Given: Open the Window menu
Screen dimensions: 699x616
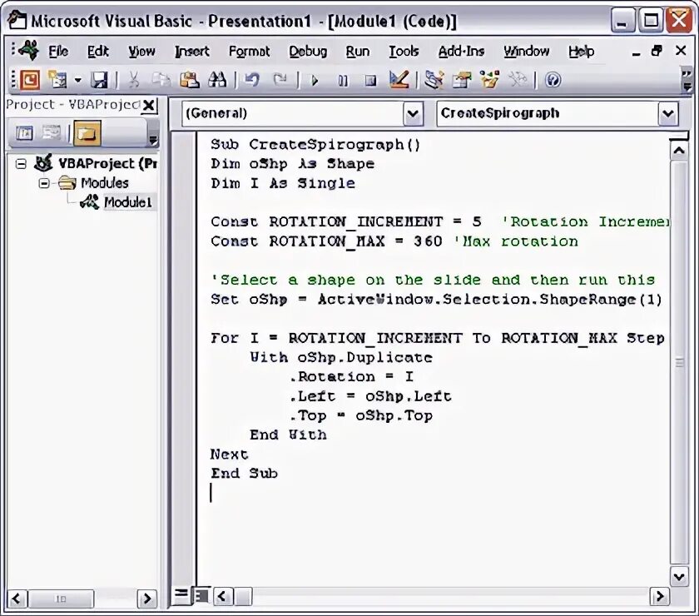Looking at the screenshot, I should point(527,52).
